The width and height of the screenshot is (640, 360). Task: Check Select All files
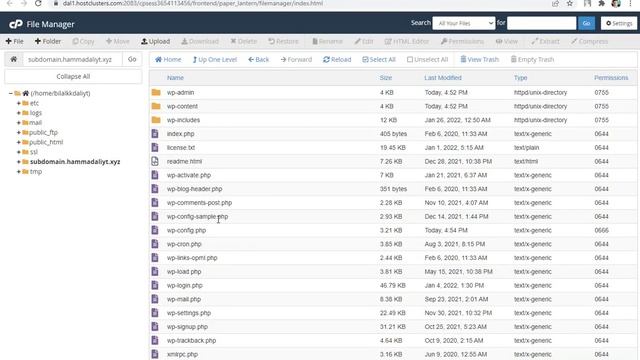pyautogui.click(x=379, y=60)
